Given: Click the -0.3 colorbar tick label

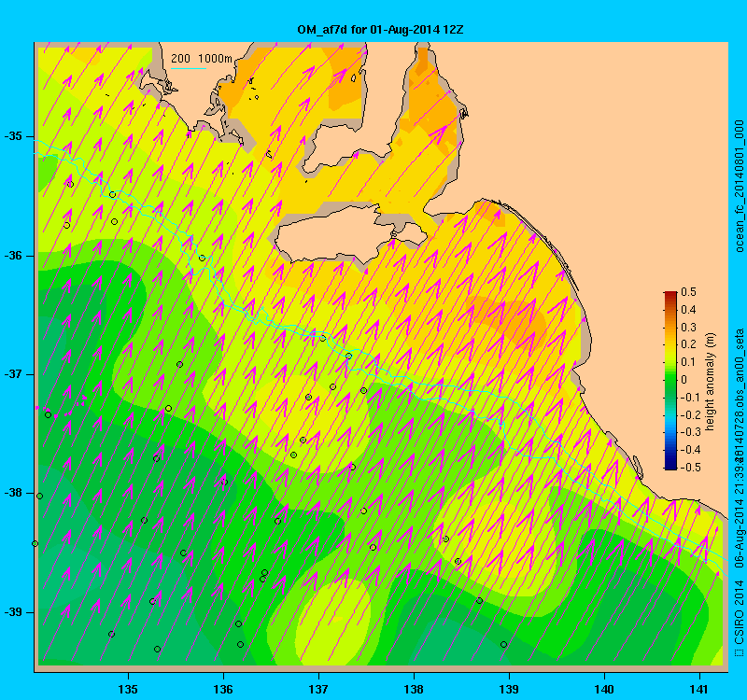Looking at the screenshot, I should 689,432.
